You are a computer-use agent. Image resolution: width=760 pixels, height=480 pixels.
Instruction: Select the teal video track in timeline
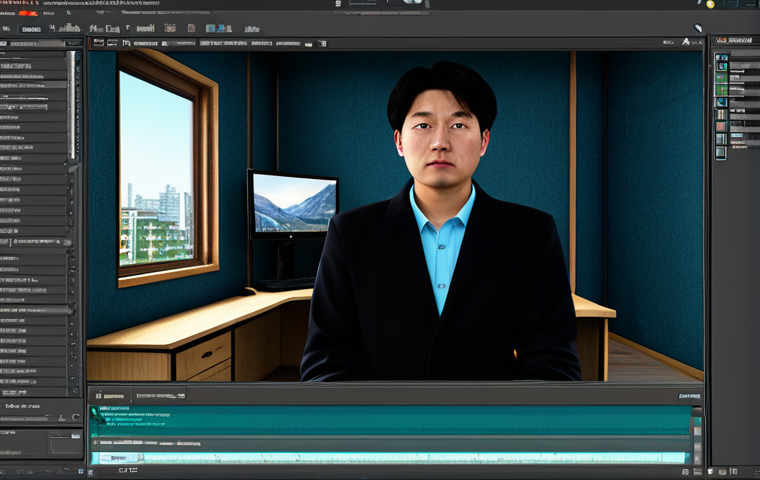click(x=390, y=420)
